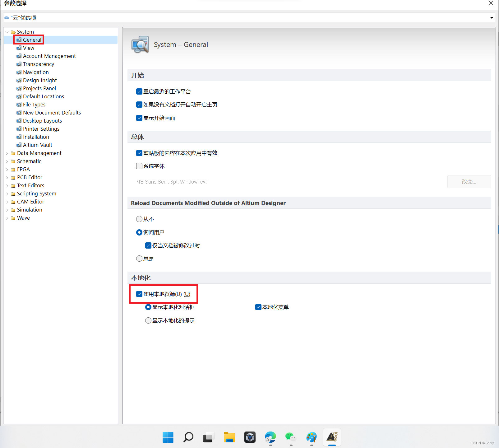Toggle 如果没有文档打开自动开启主页 checkbox
The image size is (499, 448).
pos(139,105)
